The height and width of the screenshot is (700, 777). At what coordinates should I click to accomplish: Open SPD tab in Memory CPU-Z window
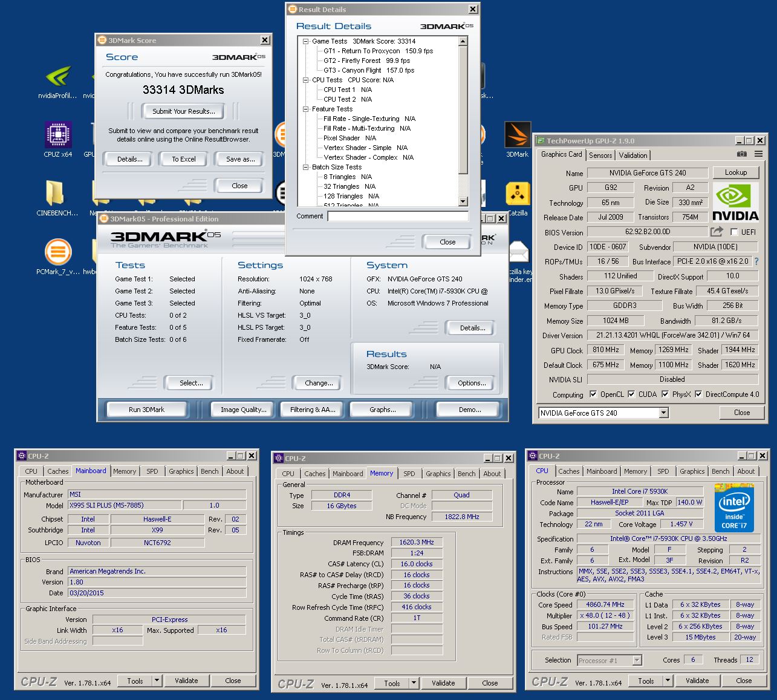point(409,474)
